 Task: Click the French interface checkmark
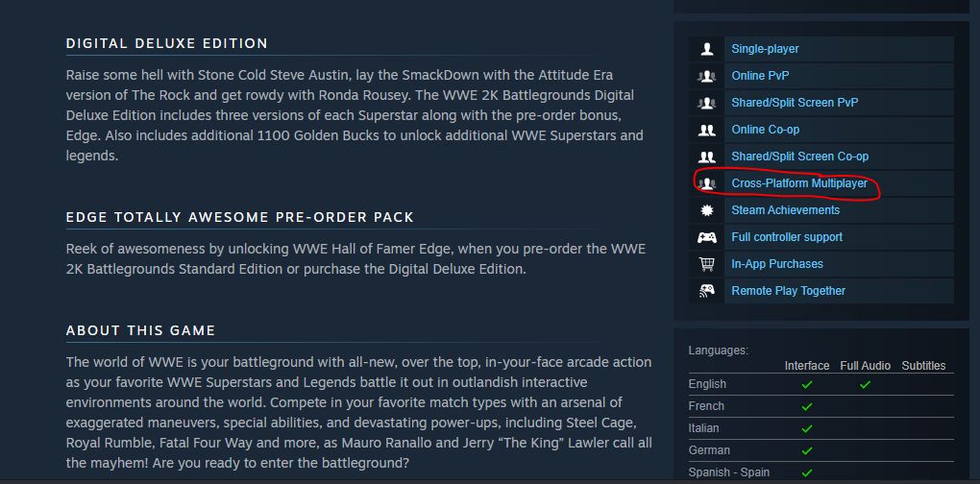coord(807,406)
